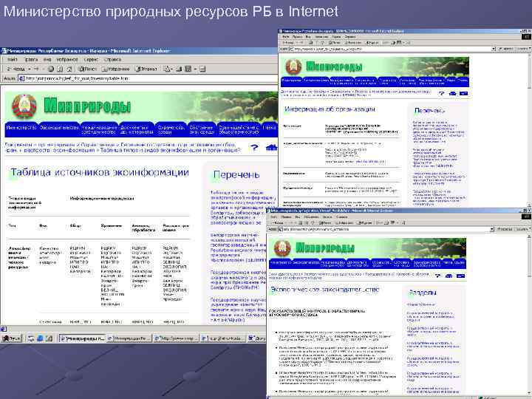Click help question icon in Информация об организации window
The width and height of the screenshot is (532, 399).
[441, 93]
